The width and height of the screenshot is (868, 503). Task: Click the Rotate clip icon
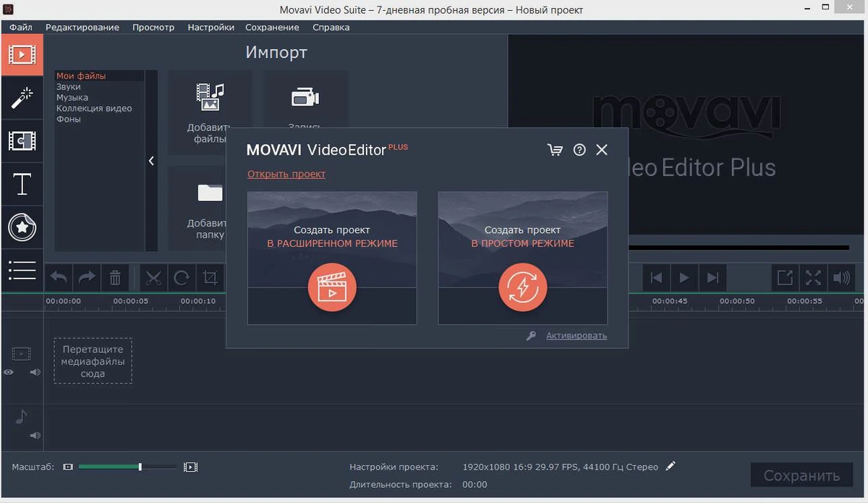(182, 277)
